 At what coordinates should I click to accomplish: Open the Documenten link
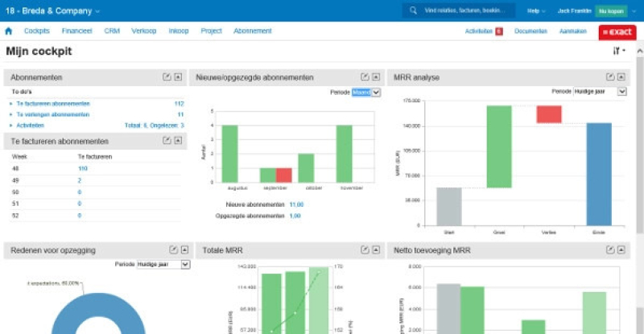(x=530, y=31)
